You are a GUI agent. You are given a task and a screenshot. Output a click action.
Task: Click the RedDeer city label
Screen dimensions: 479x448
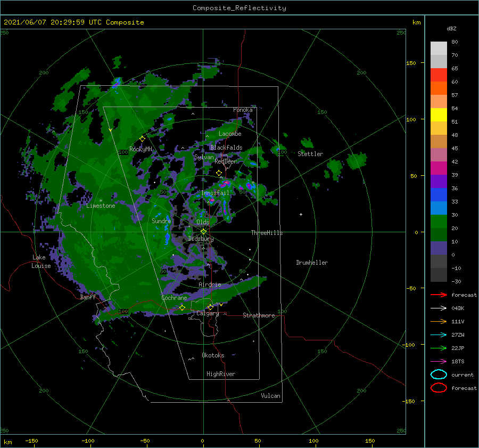pyautogui.click(x=226, y=161)
